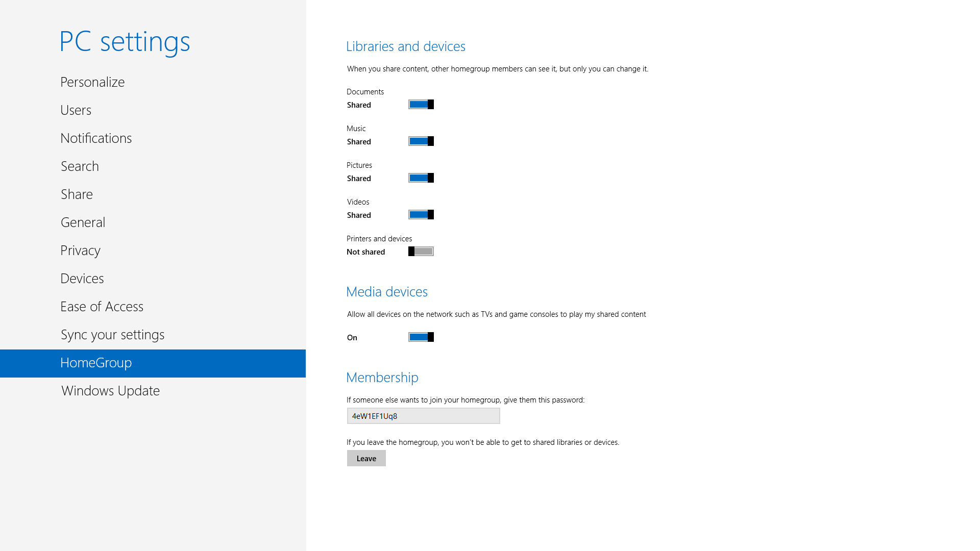The height and width of the screenshot is (551, 980).
Task: Open Personalize settings
Action: coord(92,82)
